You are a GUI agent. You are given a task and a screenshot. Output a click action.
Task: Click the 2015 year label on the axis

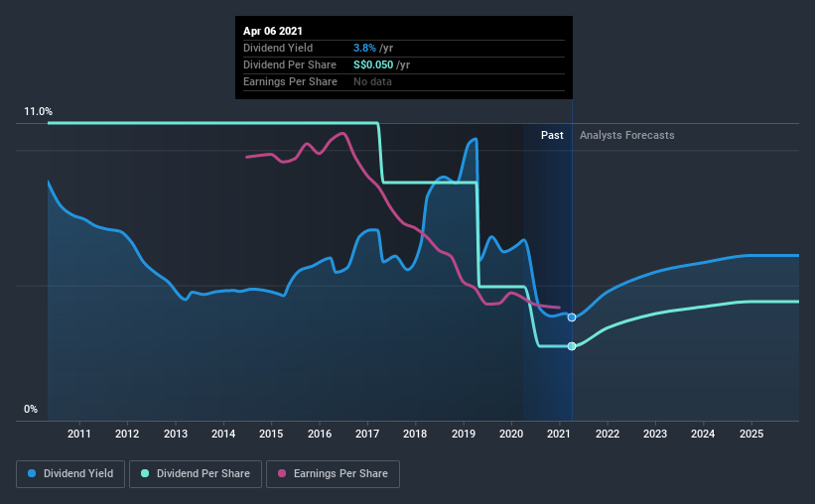pyautogui.click(x=271, y=434)
